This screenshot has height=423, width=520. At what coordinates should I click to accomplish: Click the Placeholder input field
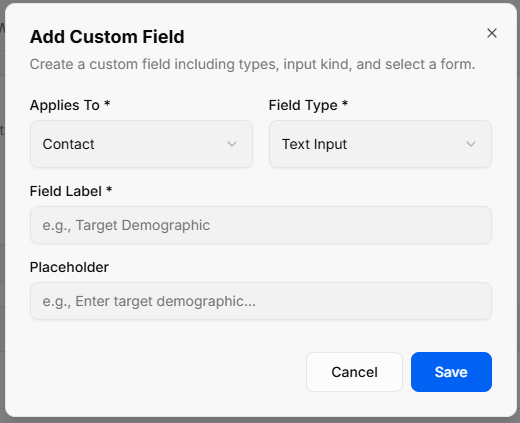[x=261, y=301]
